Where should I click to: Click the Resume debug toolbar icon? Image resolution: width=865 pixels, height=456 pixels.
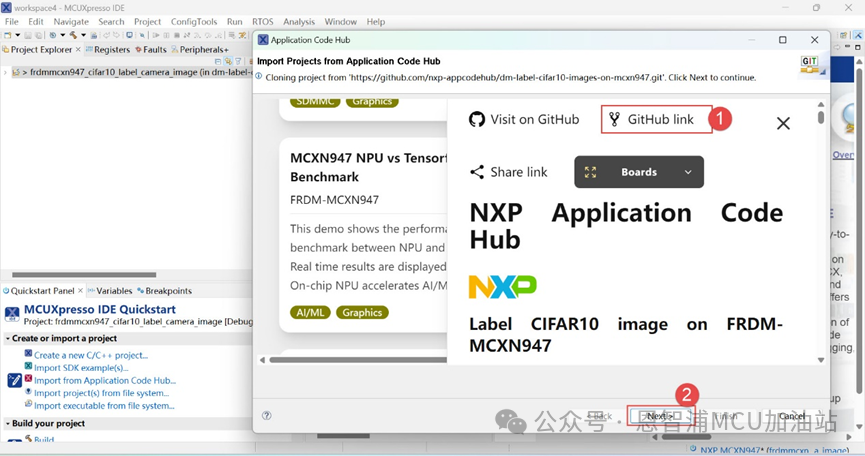(x=156, y=35)
